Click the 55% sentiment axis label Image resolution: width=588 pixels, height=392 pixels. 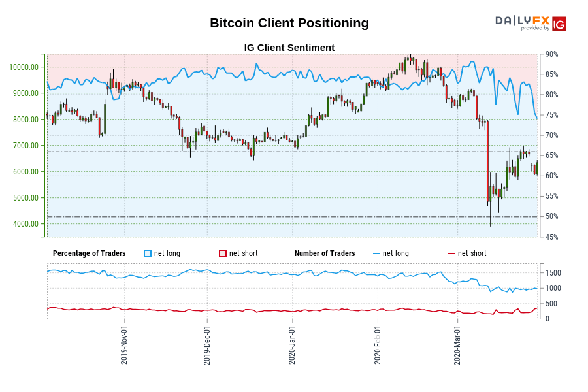(x=551, y=196)
